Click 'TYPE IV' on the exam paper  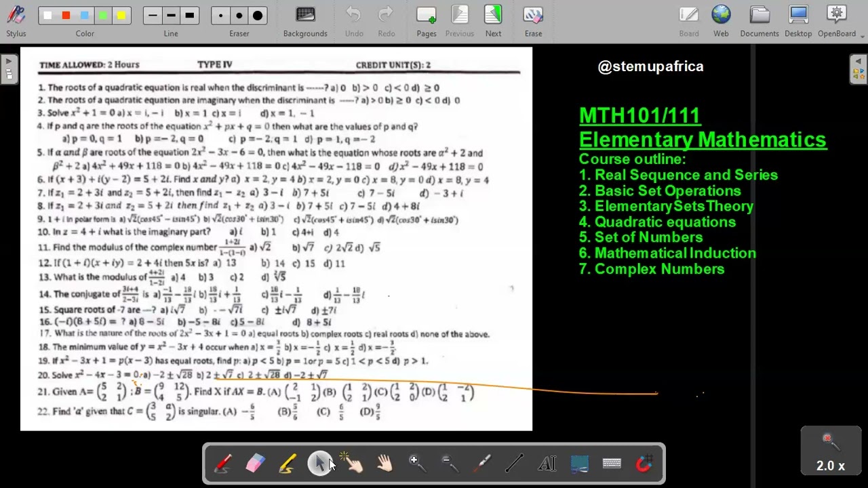215,65
